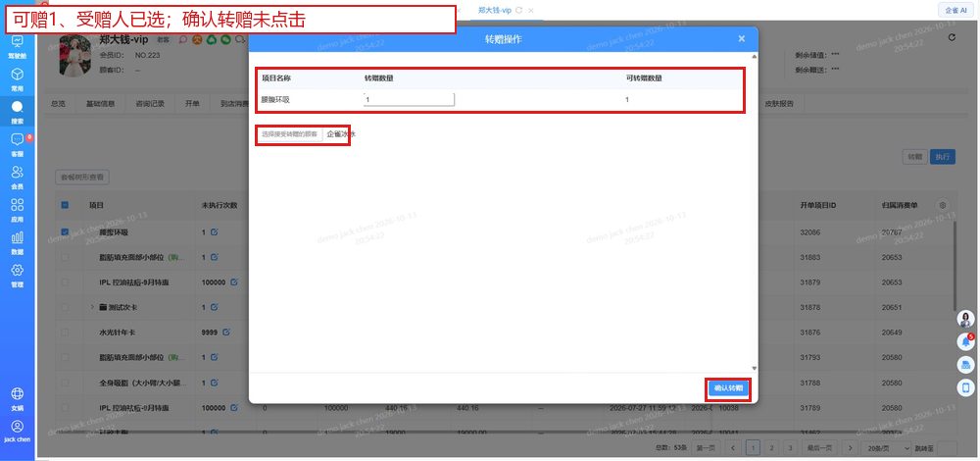Open the jack chen user profile icon

pyautogui.click(x=18, y=426)
